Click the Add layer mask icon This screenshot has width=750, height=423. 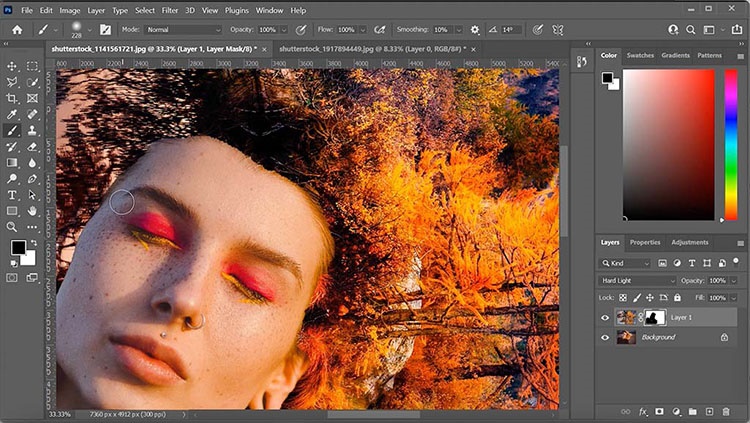(659, 412)
